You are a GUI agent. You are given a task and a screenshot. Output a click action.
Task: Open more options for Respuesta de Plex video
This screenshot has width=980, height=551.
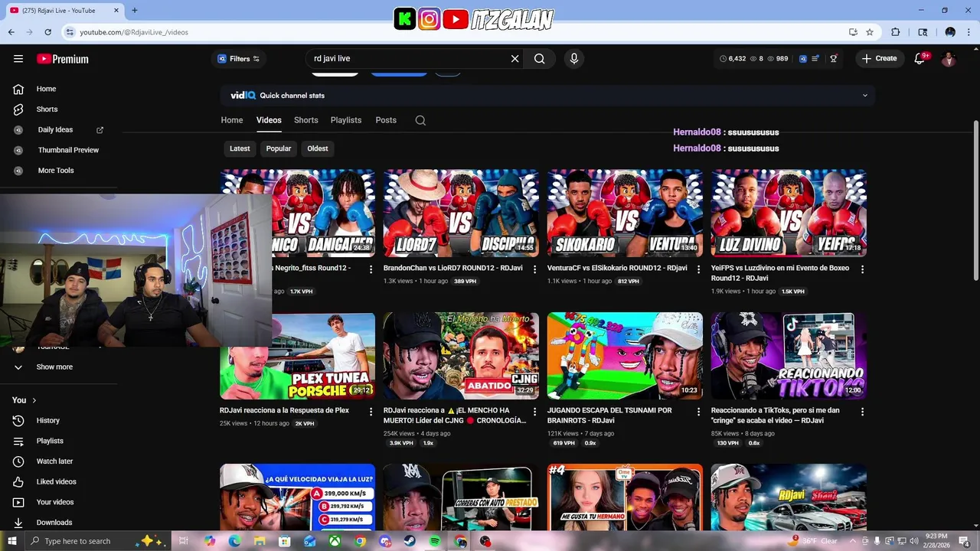(x=371, y=412)
